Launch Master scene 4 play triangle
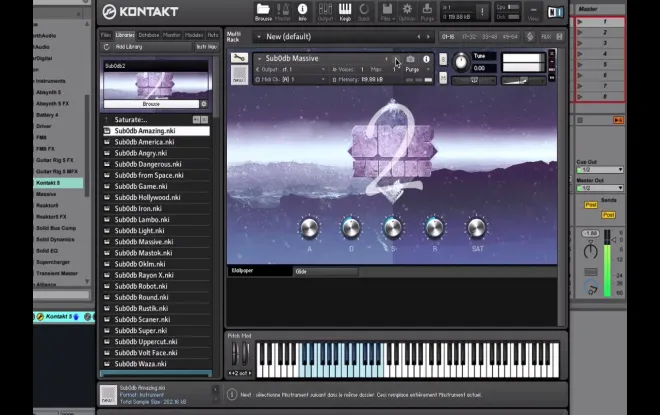This screenshot has height=415, width=660. coord(580,54)
